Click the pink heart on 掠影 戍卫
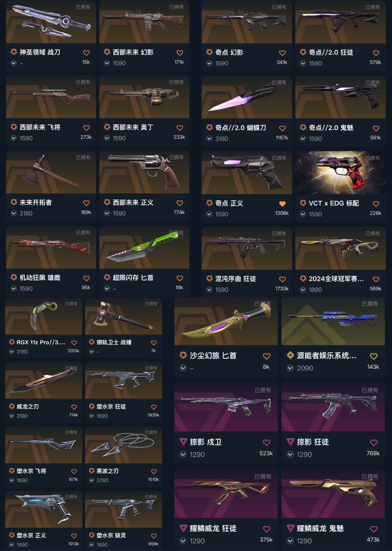Viewport: 392px width, 551px height. point(267,442)
